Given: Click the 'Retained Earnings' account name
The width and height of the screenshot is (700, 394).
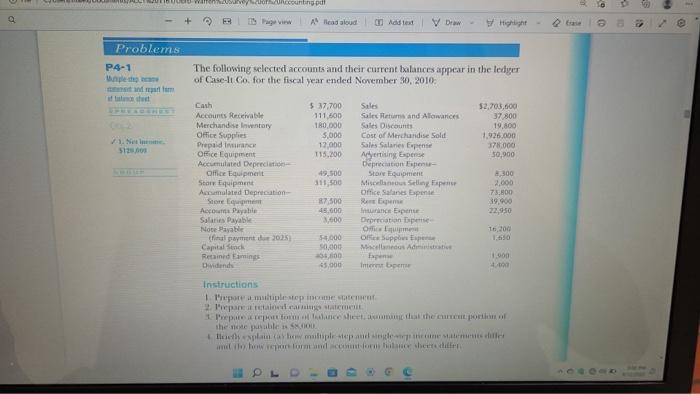Looking at the screenshot, I should point(230,256).
